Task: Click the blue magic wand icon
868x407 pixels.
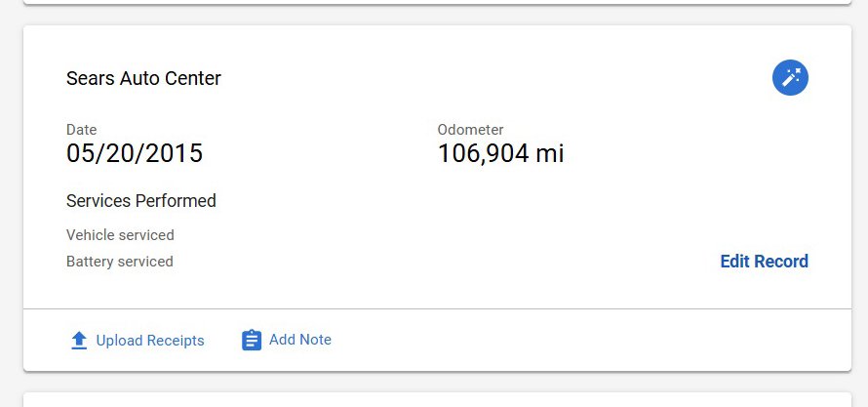Action: [x=790, y=78]
